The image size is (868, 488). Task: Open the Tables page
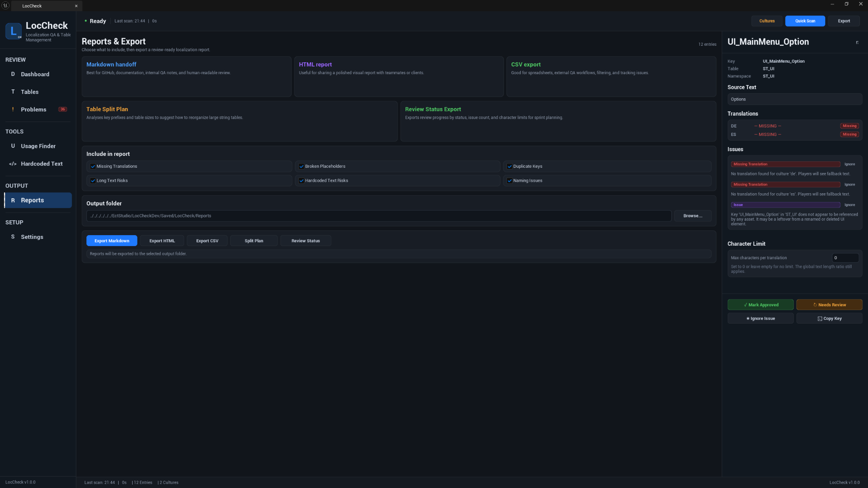38,92
